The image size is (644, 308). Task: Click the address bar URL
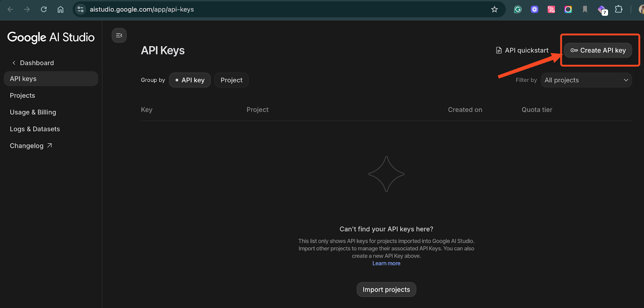point(142,9)
